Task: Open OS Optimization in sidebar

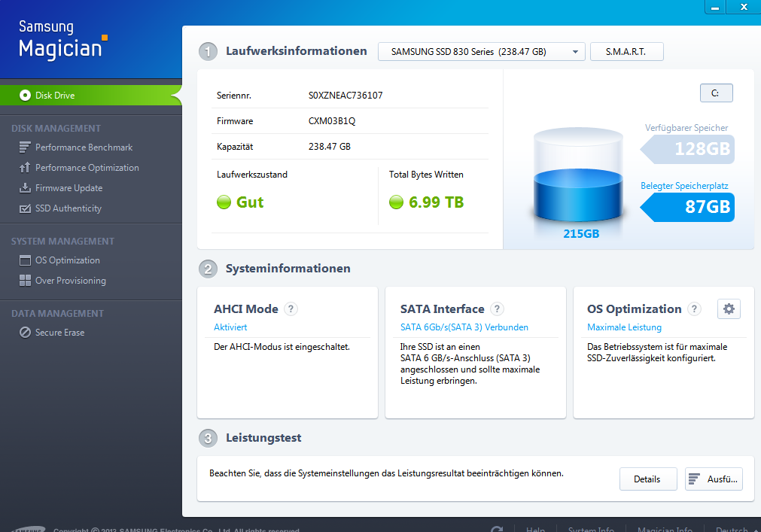Action: pos(68,260)
